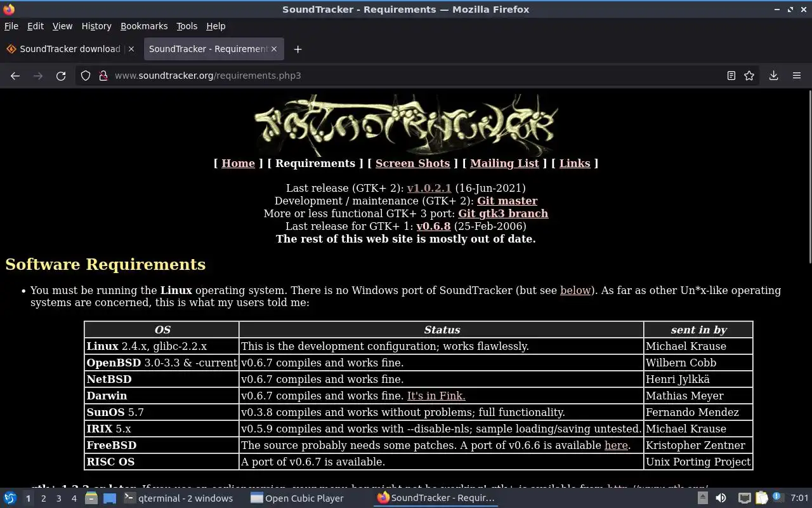Click SoundTracker Firefox taskbar button
Viewport: 812px width, 508px height.
click(436, 498)
